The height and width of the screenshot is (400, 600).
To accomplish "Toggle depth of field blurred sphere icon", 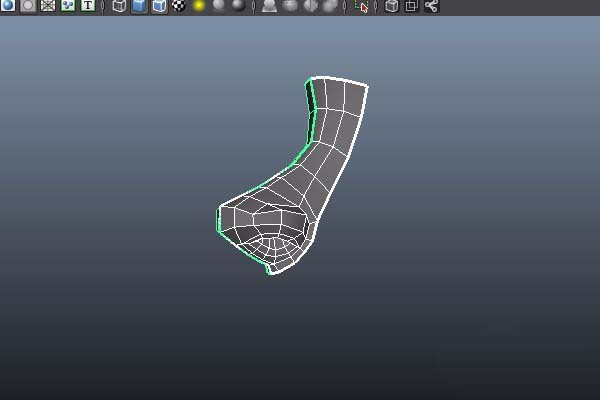I will pyautogui.click(x=330, y=5).
